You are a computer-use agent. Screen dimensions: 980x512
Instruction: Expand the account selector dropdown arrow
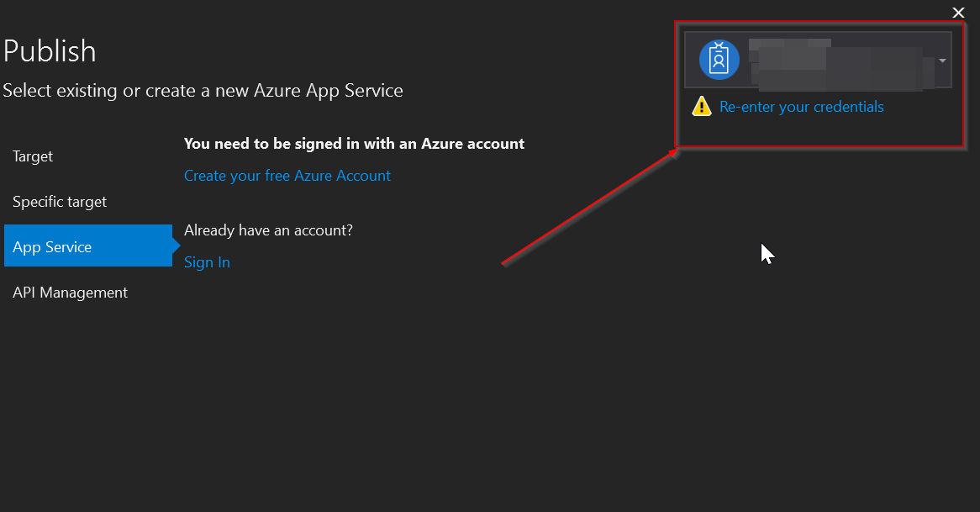(x=942, y=61)
